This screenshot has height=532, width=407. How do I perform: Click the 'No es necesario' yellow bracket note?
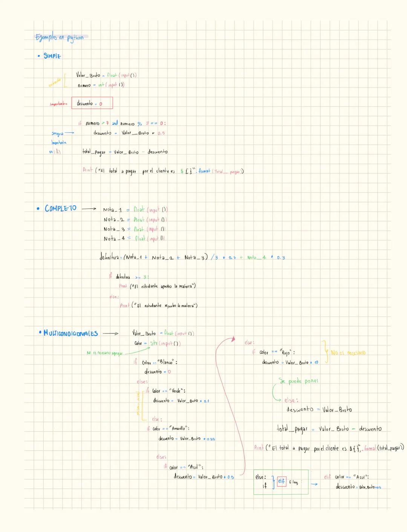coord(349,352)
